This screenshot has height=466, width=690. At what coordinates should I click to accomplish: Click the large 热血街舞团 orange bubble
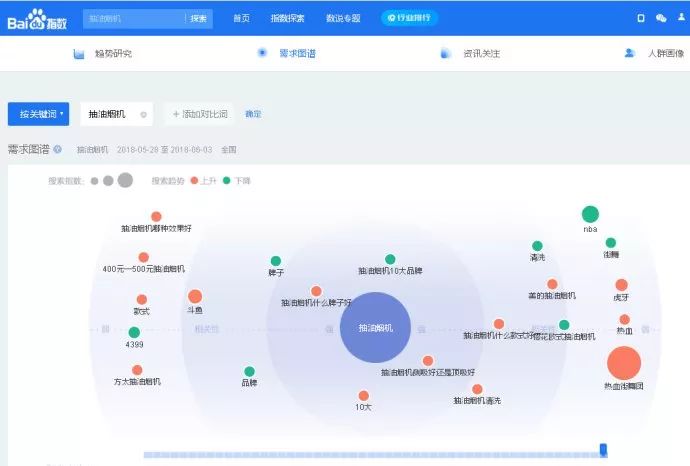[x=624, y=363]
